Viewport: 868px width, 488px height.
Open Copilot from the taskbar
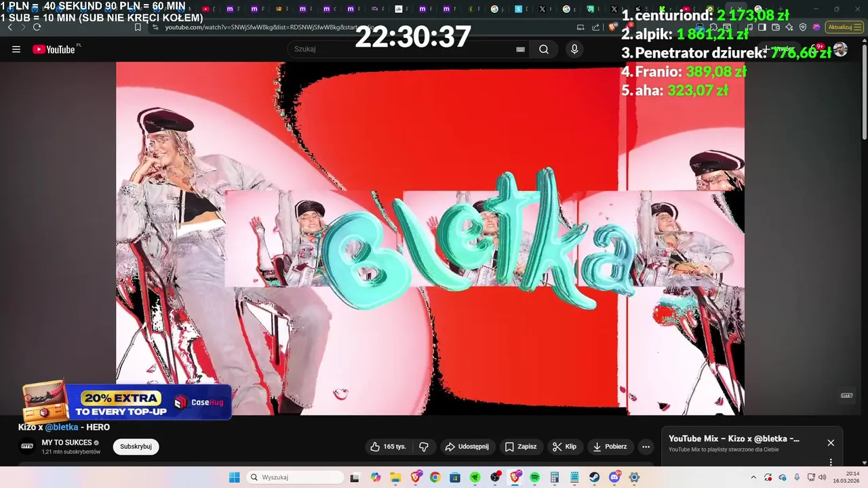(x=375, y=477)
